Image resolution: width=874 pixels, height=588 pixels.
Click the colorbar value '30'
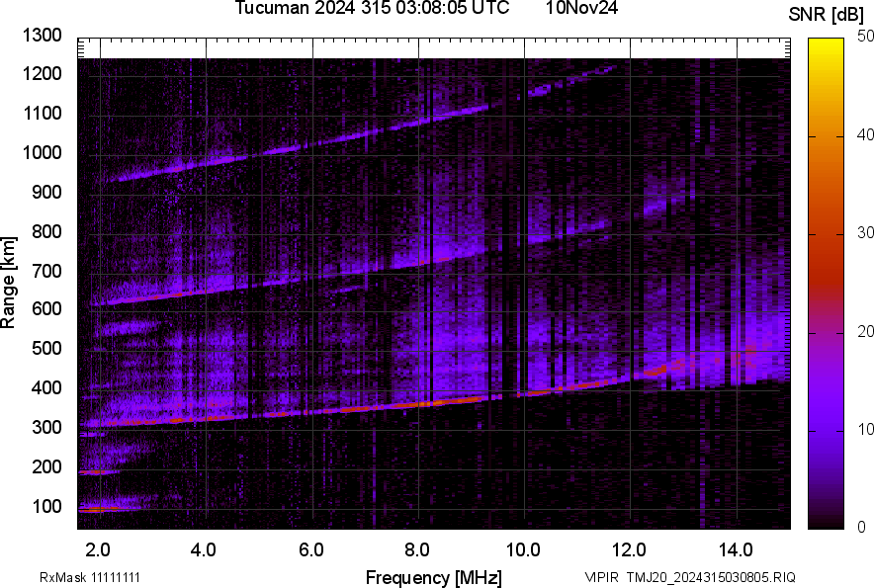pos(865,233)
